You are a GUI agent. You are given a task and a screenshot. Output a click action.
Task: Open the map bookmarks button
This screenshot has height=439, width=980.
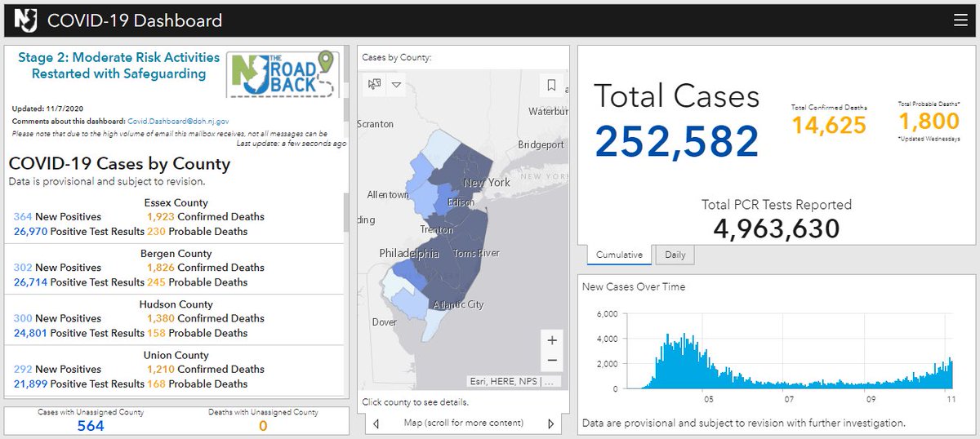pyautogui.click(x=551, y=84)
